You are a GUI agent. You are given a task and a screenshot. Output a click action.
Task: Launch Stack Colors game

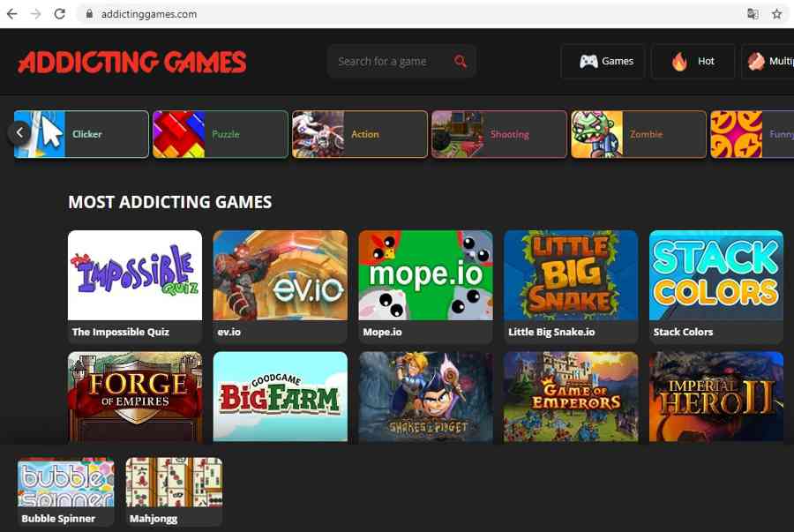click(716, 287)
